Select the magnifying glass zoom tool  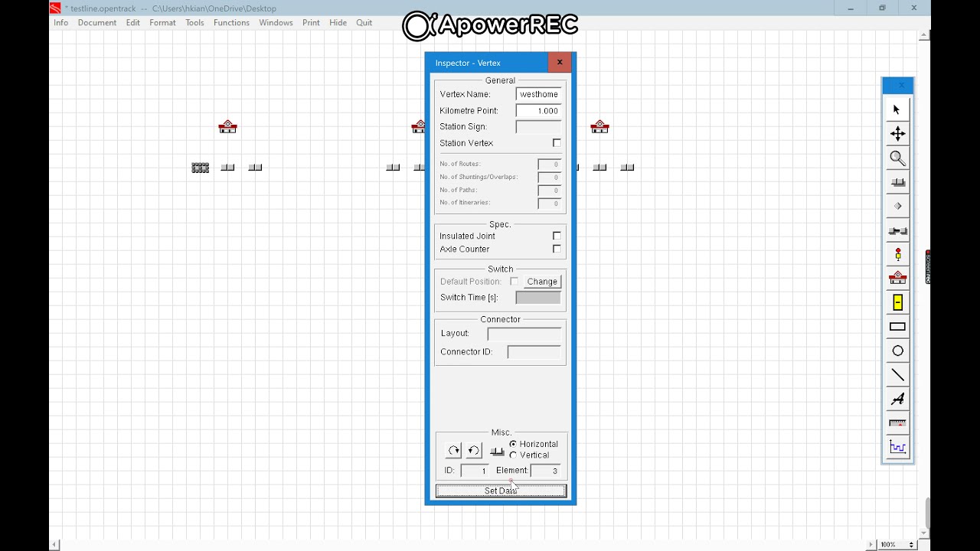897,158
